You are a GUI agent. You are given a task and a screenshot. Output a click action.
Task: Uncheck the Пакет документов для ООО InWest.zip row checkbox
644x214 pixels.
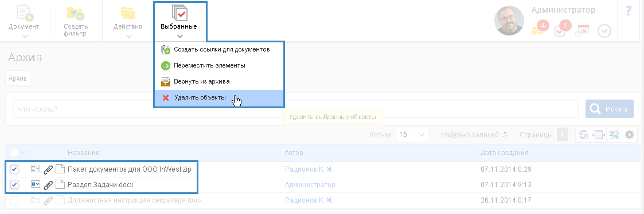(x=14, y=169)
